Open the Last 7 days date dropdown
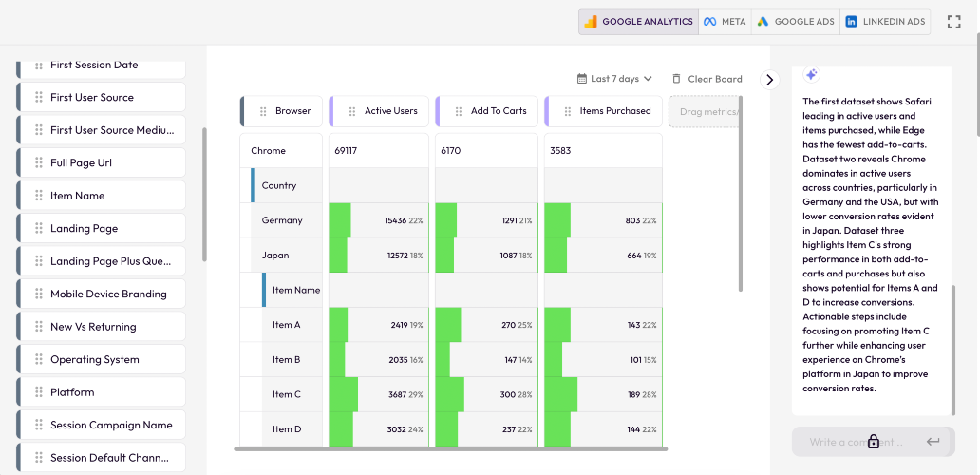Viewport: 980px width, 475px height. click(x=614, y=79)
